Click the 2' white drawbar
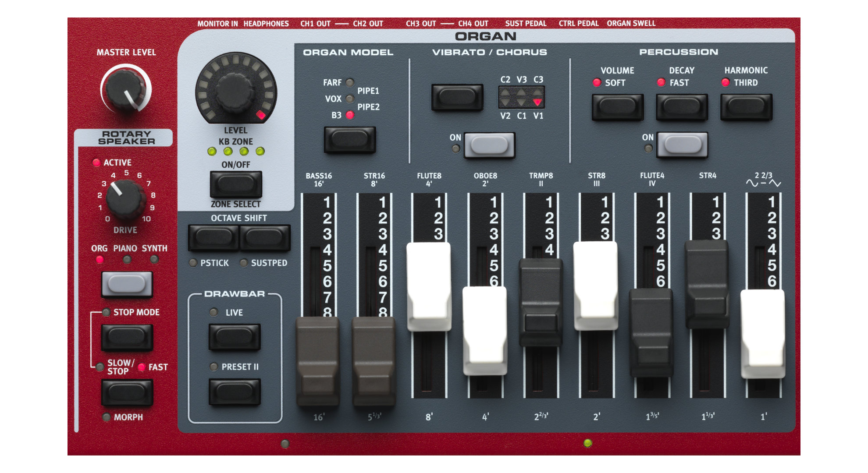 596,286
